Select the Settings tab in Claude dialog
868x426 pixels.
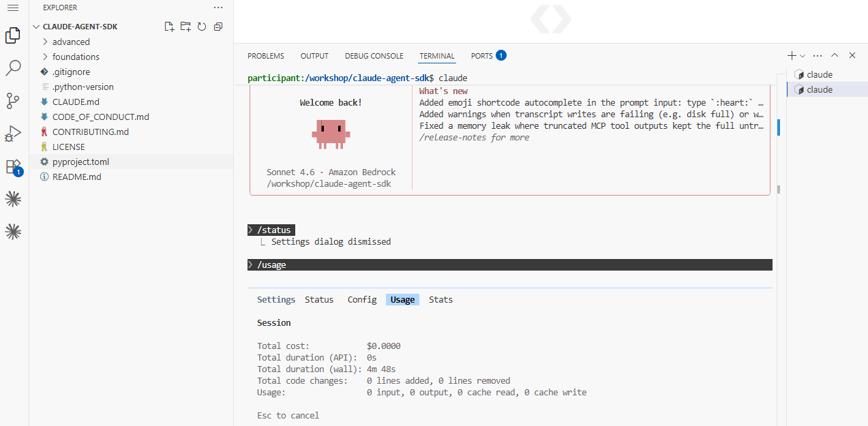click(276, 300)
